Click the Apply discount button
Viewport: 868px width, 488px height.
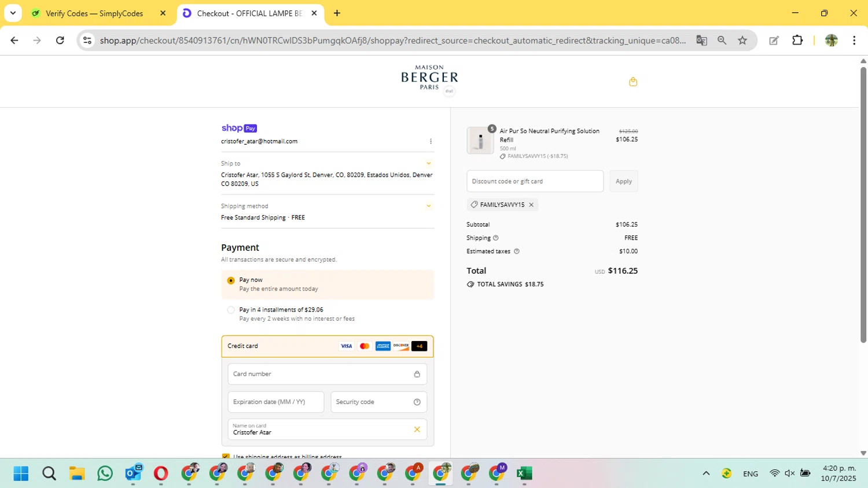624,181
